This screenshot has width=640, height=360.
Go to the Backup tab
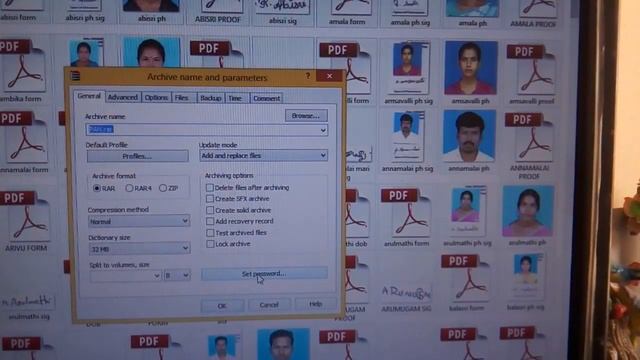[211, 98]
